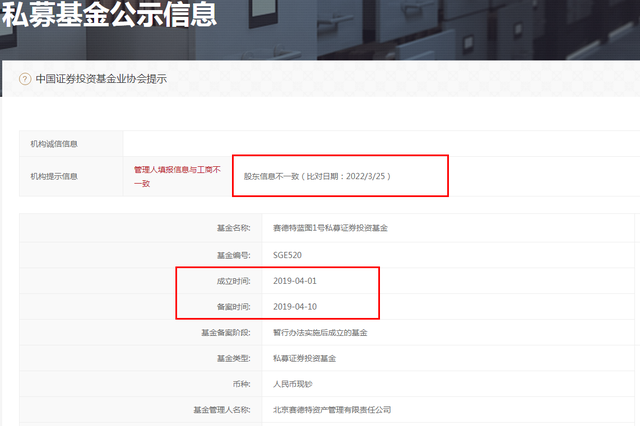Click the 私募基金公示信息 page heading
The width and height of the screenshot is (640, 426).
pyautogui.click(x=109, y=14)
